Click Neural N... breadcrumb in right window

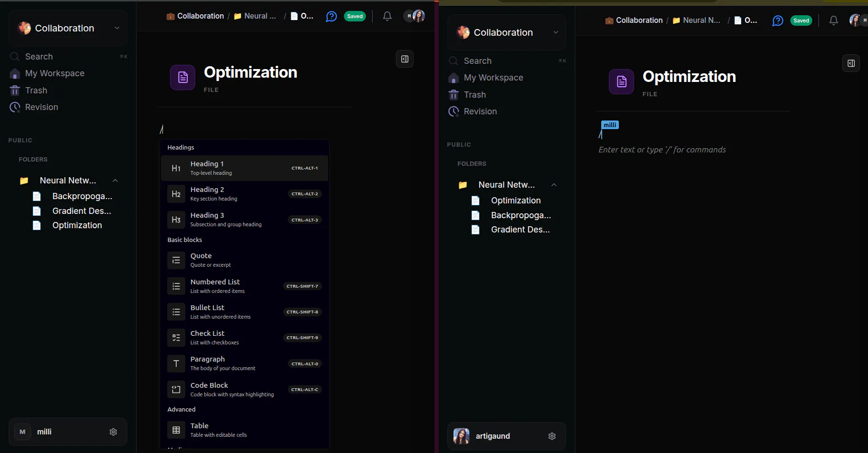pos(696,20)
